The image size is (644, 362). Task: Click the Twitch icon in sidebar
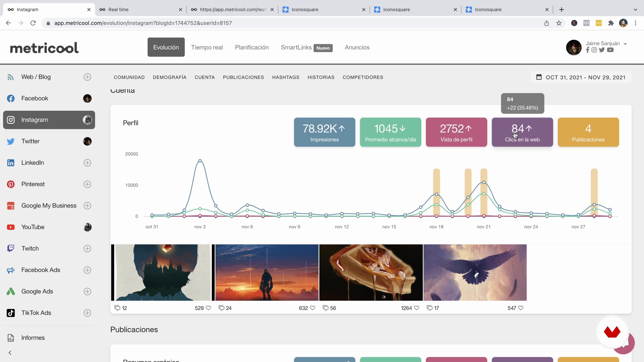click(11, 248)
